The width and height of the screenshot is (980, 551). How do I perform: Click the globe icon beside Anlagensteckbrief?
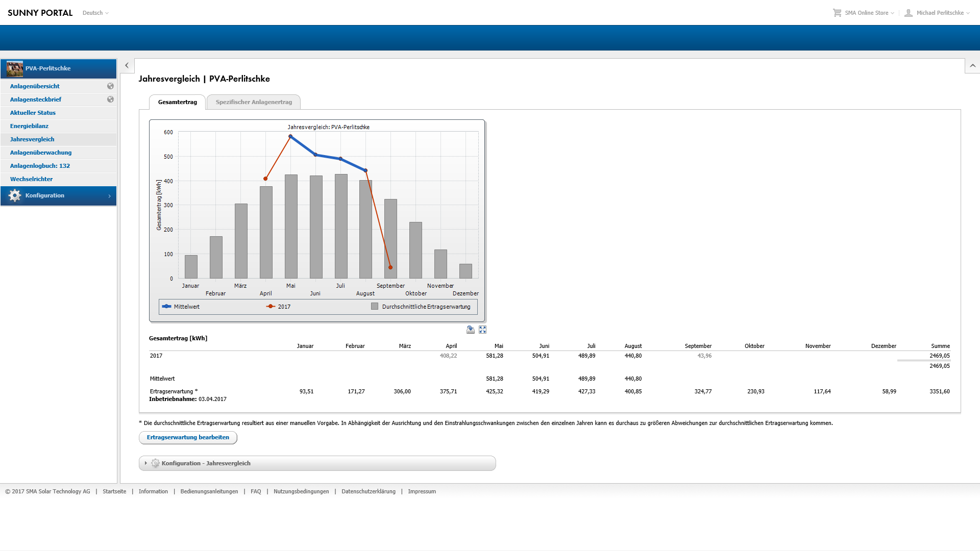pyautogui.click(x=110, y=99)
